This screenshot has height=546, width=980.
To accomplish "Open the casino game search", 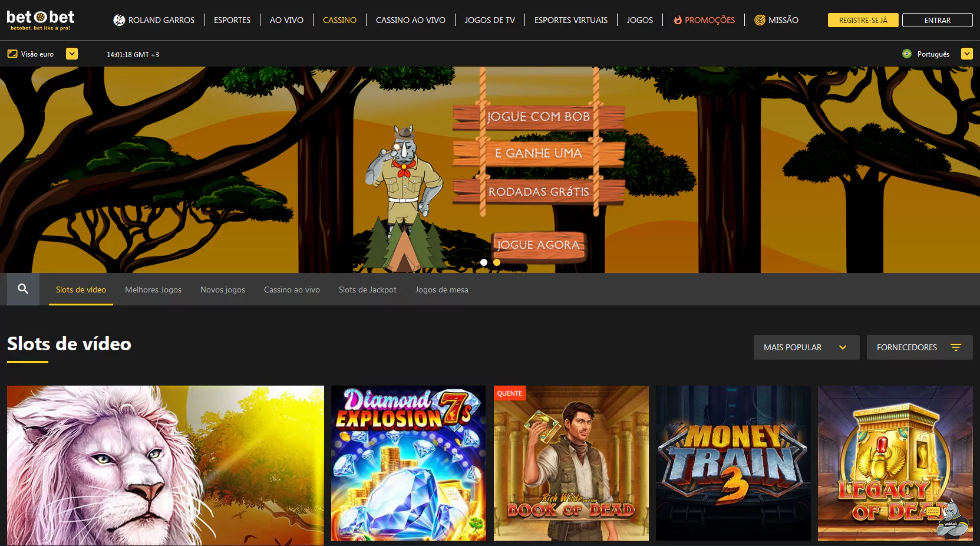I will pos(23,289).
